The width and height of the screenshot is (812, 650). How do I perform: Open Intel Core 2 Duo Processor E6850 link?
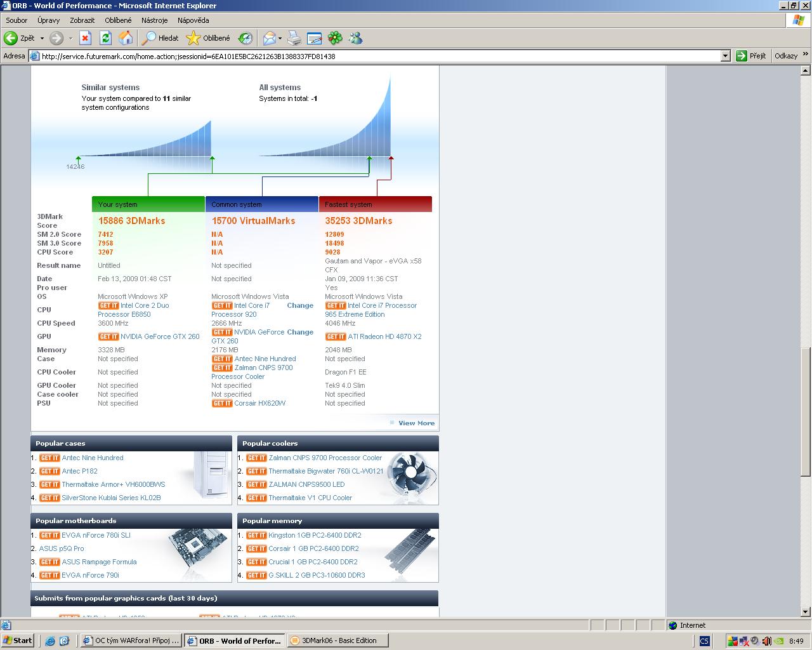[133, 310]
